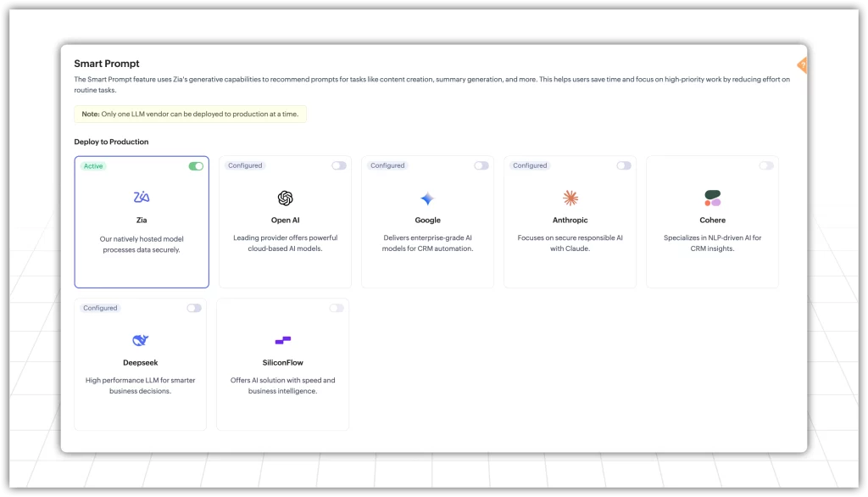Select the Cohere card title
Screen dimensions: 868x497
pos(712,221)
